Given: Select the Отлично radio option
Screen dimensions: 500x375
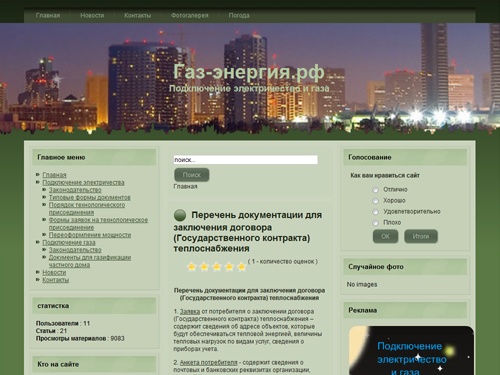Looking at the screenshot, I should click(x=375, y=190).
